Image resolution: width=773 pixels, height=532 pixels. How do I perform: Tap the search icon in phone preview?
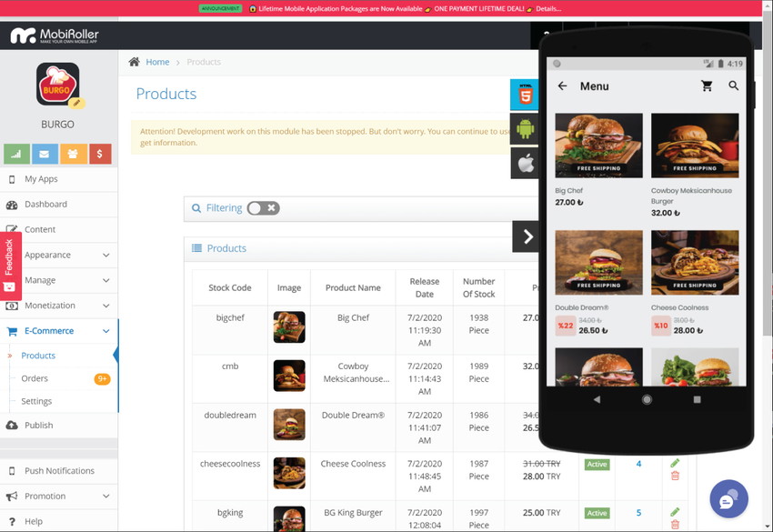tap(734, 85)
